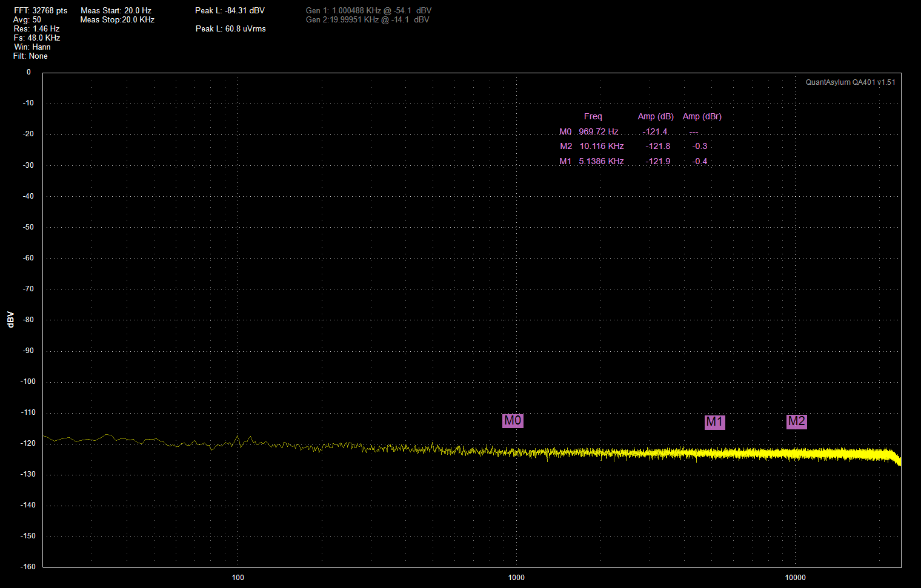The width and height of the screenshot is (921, 588).
Task: Click the M2 relative value -0.3
Action: pyautogui.click(x=700, y=146)
